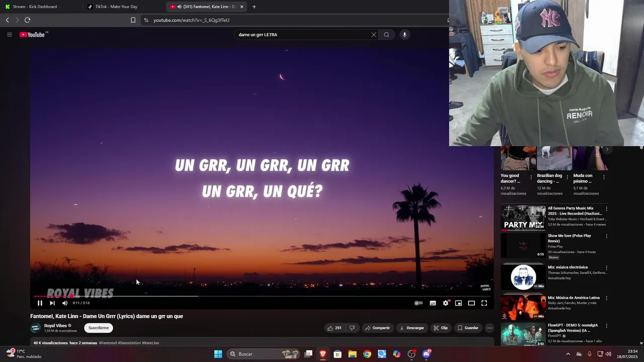Open the Royal Vibes channel name
Screen dimensions: 644x362
tap(55, 326)
